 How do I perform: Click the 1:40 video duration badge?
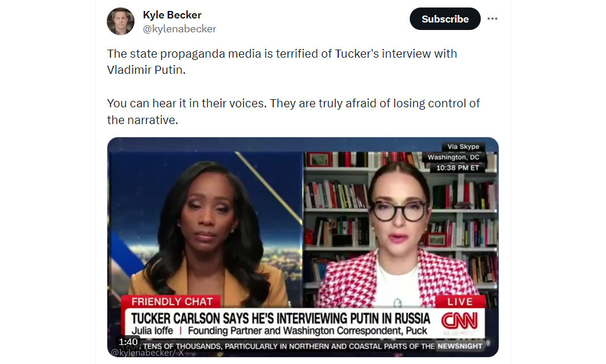coord(128,342)
